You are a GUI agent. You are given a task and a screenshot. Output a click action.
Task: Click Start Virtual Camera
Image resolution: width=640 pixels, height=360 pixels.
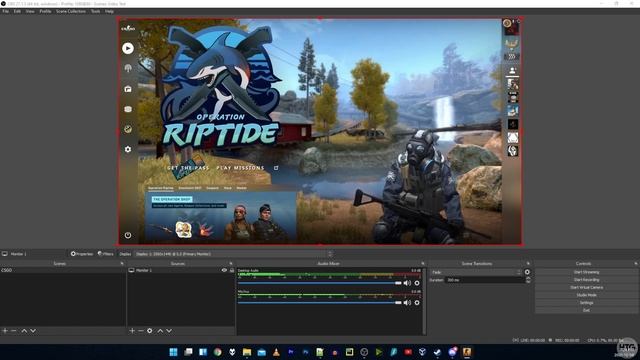coord(586,287)
